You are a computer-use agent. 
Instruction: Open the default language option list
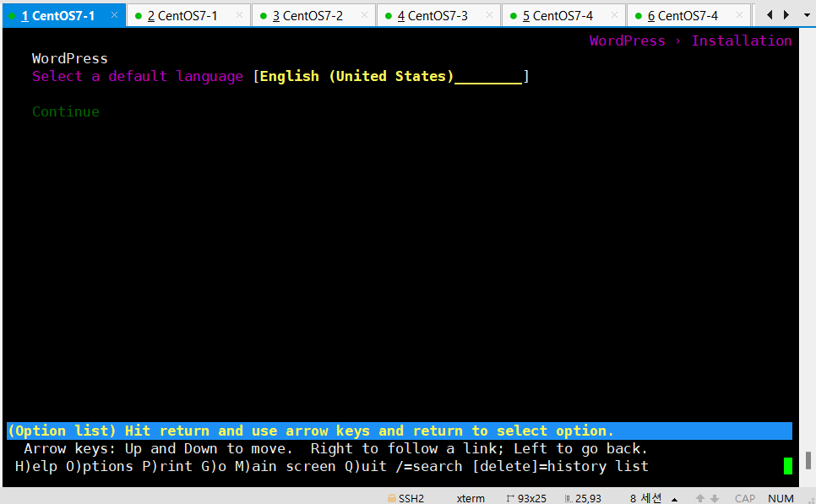[391, 77]
